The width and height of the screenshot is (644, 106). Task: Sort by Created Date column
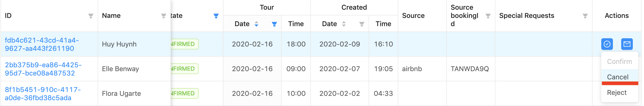pos(344,24)
